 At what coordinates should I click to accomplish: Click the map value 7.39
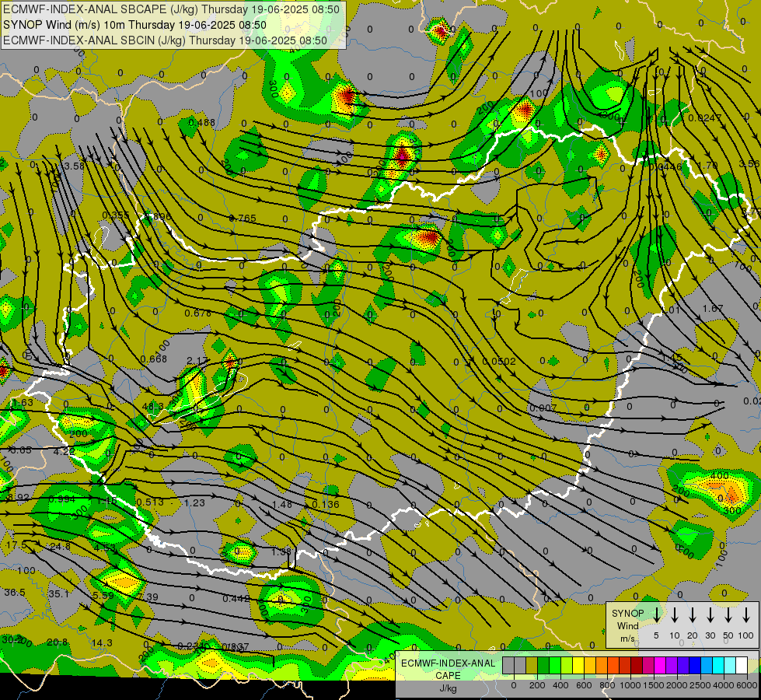point(148,597)
